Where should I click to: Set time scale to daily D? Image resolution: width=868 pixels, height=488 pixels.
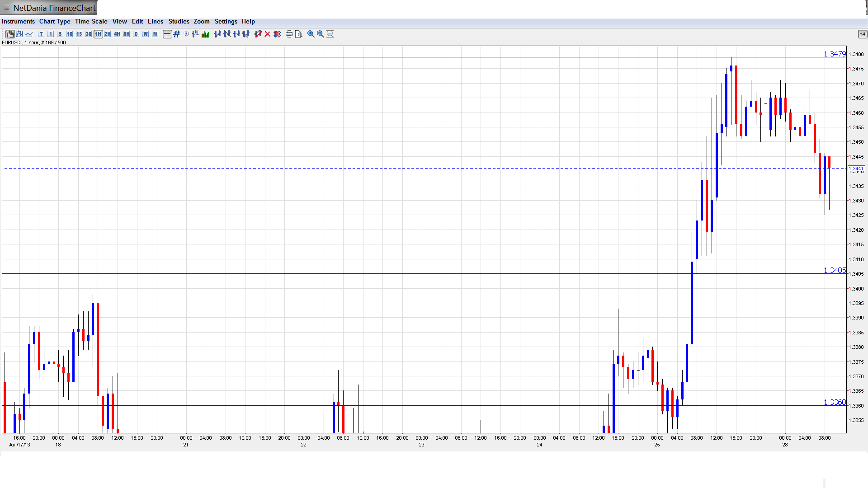[136, 34]
